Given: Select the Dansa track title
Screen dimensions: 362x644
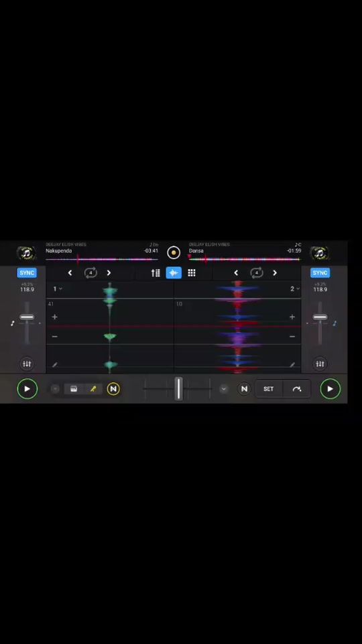Looking at the screenshot, I should pyautogui.click(x=196, y=251).
